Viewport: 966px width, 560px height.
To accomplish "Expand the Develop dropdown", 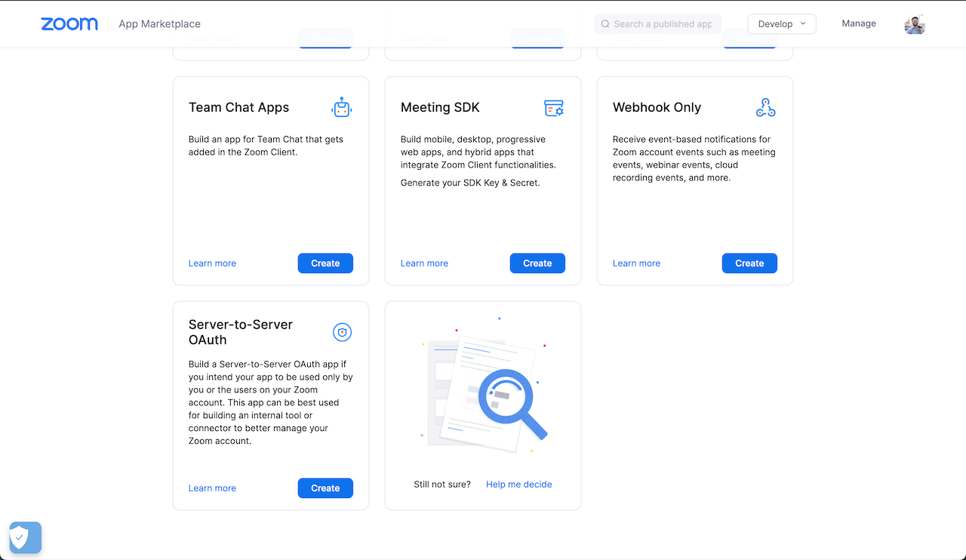I will (782, 24).
